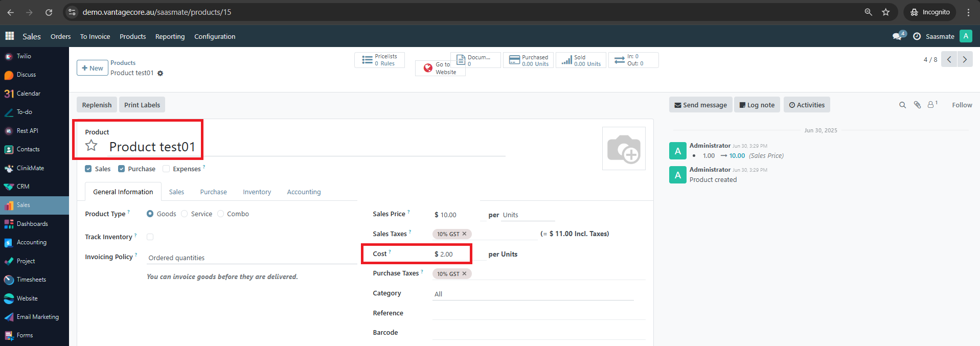Enable the Expenses checkbox
The width and height of the screenshot is (980, 346).
pyautogui.click(x=166, y=169)
